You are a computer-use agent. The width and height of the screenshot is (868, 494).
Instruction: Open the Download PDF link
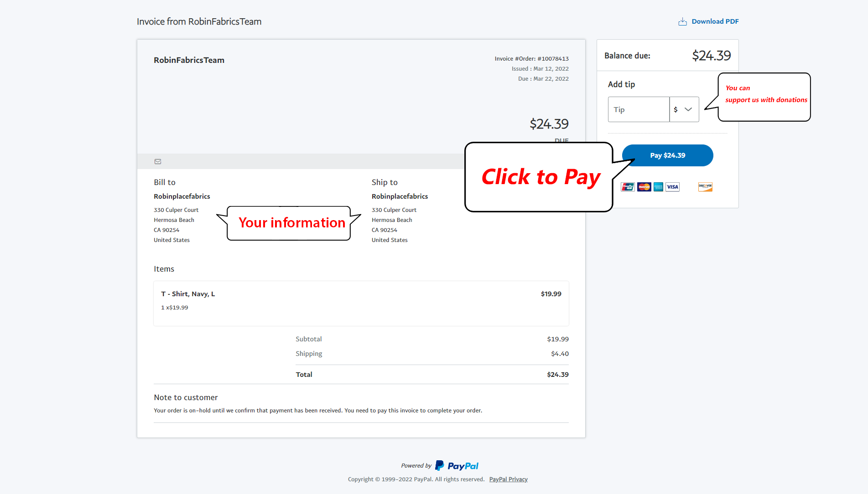tap(715, 21)
